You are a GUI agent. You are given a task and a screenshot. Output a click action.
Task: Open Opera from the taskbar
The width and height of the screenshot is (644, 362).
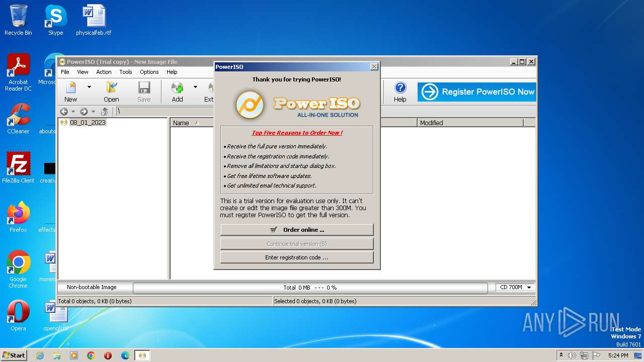click(108, 355)
